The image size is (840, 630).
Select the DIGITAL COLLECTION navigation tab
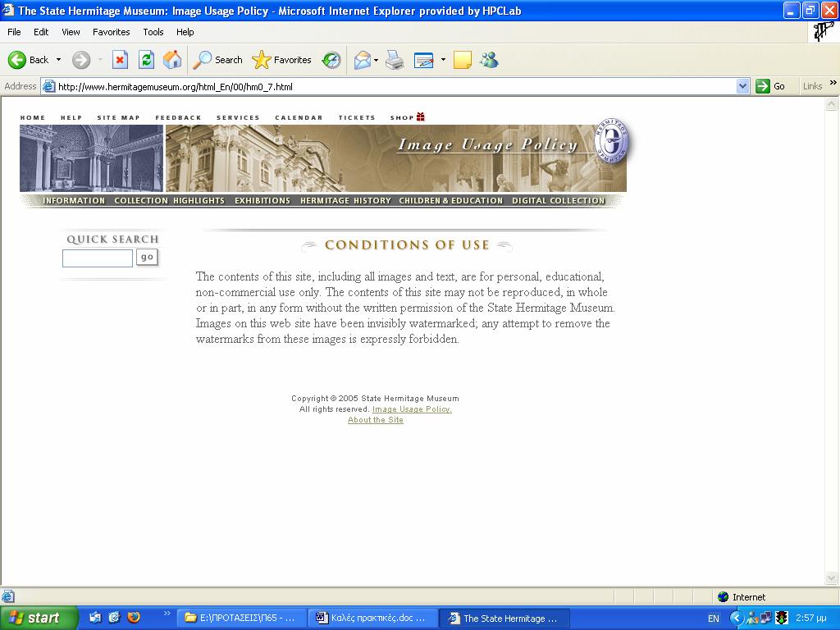tap(558, 200)
